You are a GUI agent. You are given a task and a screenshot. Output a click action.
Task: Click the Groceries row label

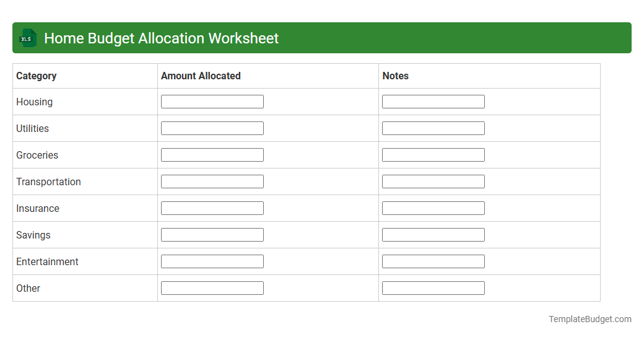coord(37,155)
